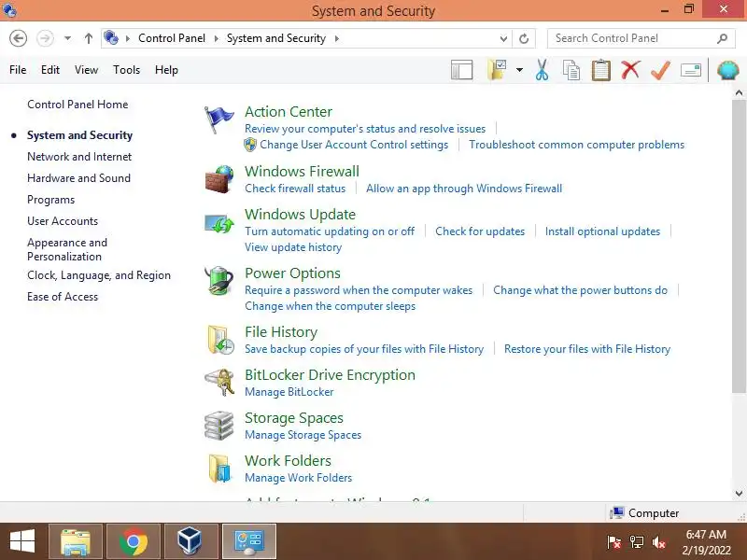
Task: Open the Help menu
Action: (166, 70)
